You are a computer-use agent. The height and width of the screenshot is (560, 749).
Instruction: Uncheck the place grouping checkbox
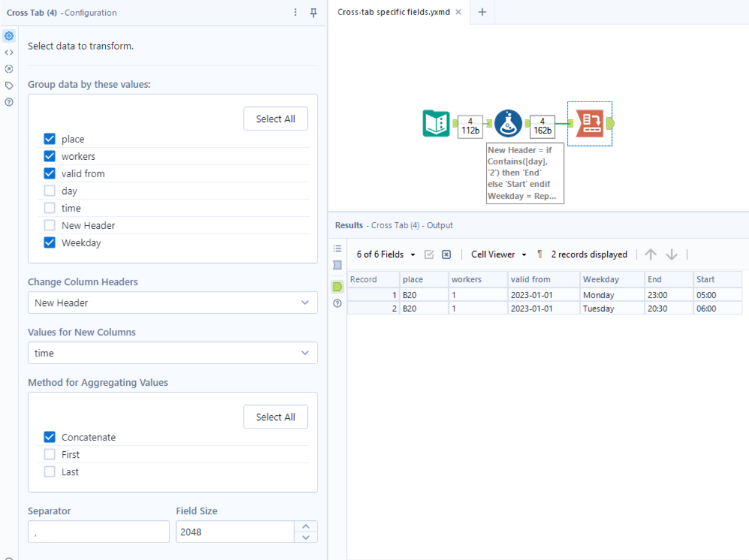click(49, 139)
